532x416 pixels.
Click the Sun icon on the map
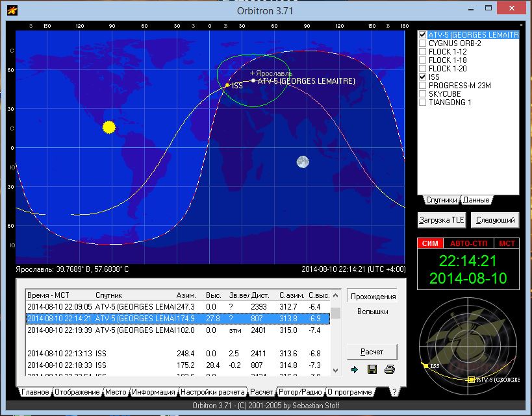point(109,127)
